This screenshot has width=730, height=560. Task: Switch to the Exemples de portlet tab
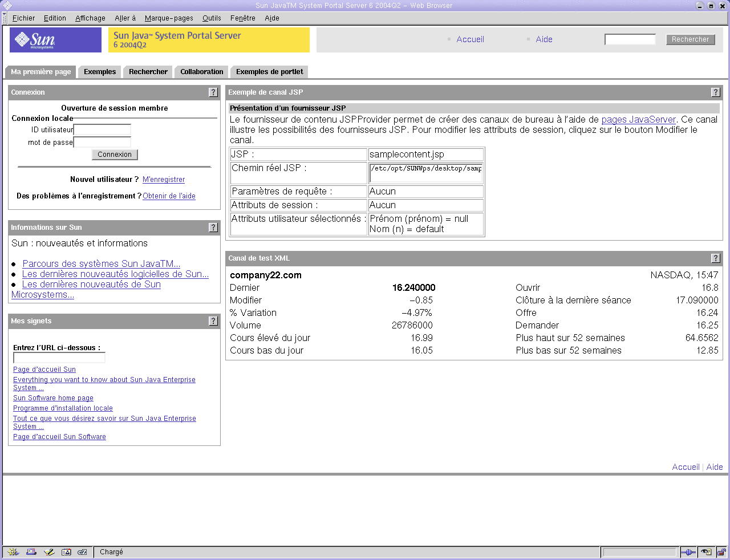point(270,72)
